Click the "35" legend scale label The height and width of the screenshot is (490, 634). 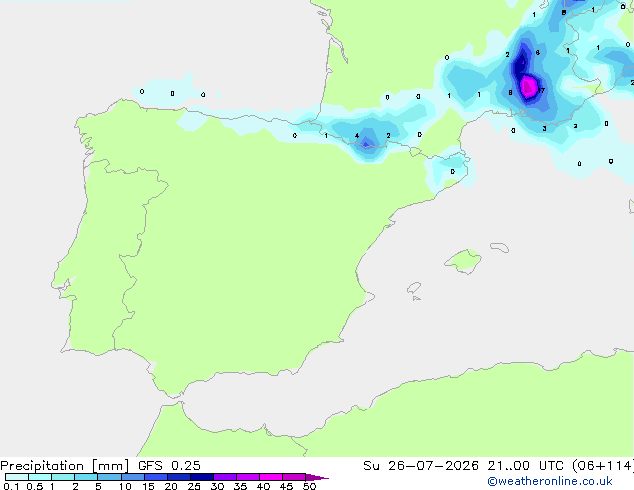[x=240, y=486]
